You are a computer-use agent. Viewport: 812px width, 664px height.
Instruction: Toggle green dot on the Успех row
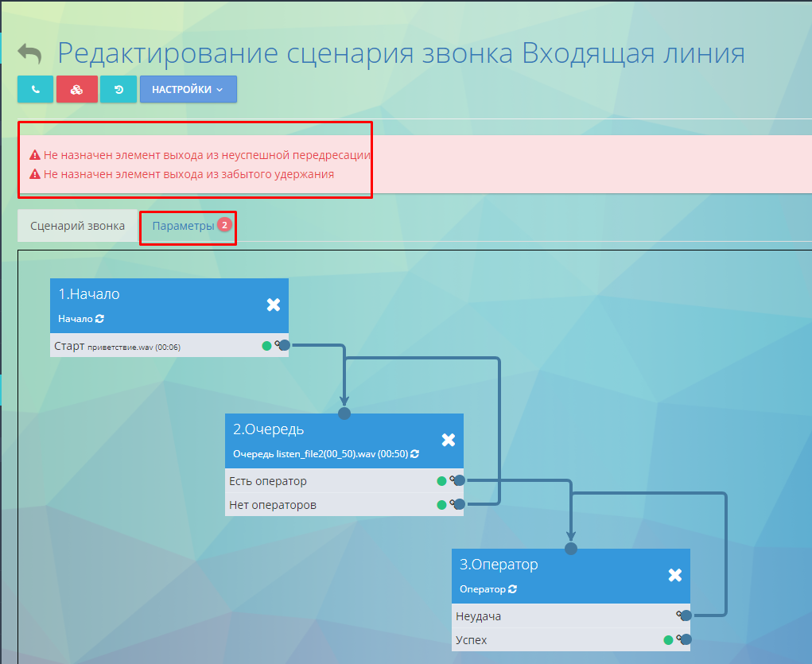coord(668,640)
